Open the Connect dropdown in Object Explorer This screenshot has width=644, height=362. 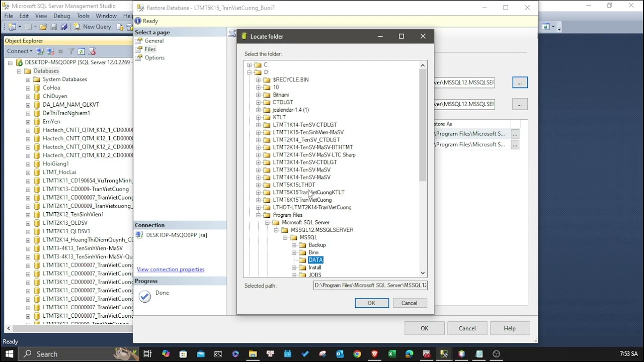coord(20,51)
